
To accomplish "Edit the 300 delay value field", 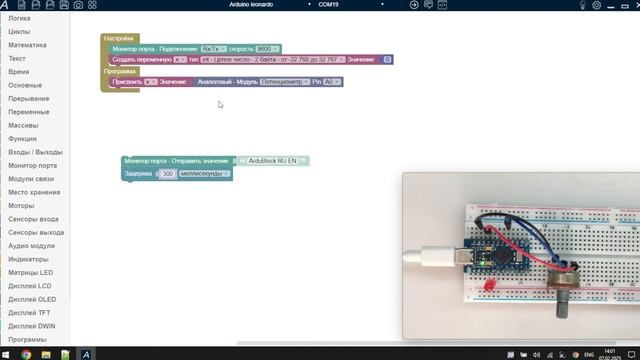I will point(167,174).
